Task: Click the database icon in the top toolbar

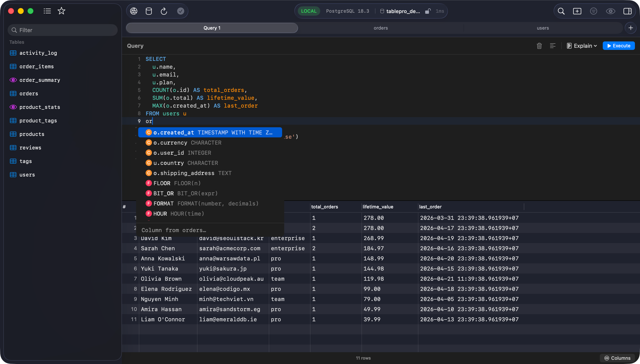Action: pos(149,11)
